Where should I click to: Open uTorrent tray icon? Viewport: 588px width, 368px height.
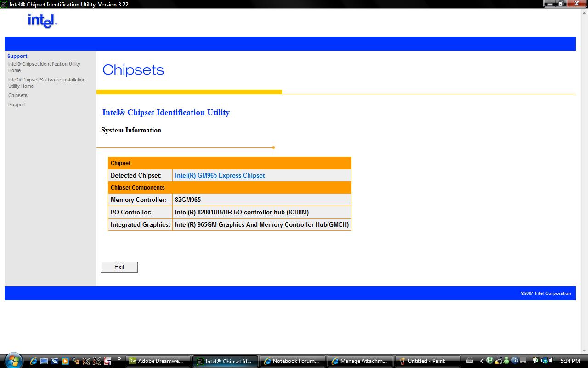click(x=490, y=360)
